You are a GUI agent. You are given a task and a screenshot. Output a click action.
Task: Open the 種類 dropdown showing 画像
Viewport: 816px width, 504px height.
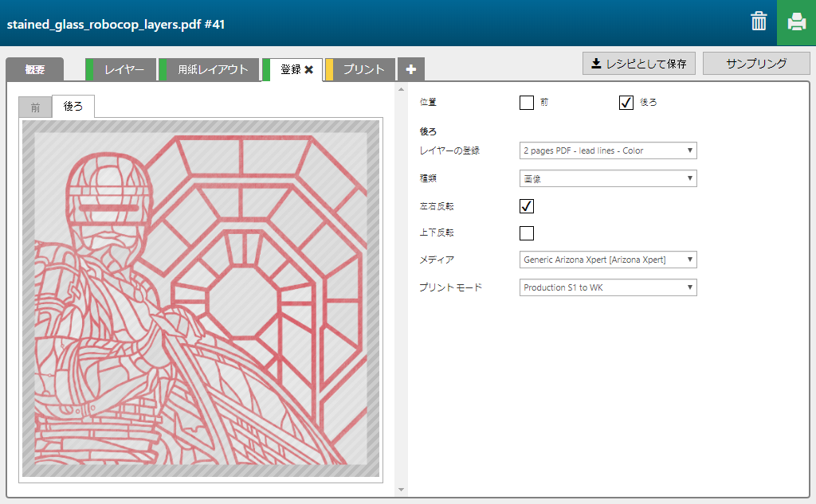click(x=608, y=178)
